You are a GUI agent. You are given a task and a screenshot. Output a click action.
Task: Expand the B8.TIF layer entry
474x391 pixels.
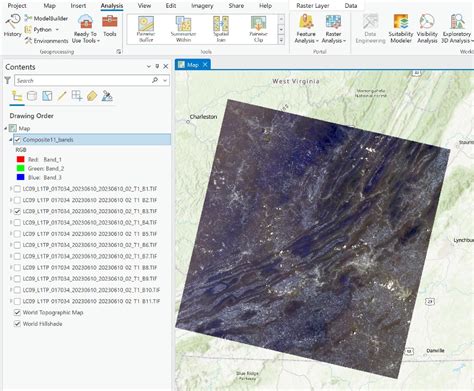click(x=11, y=267)
